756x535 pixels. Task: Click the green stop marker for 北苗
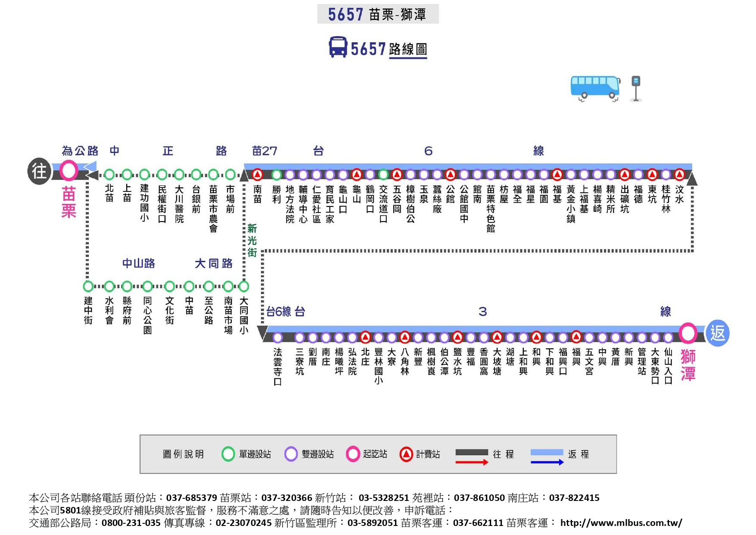[x=109, y=175]
